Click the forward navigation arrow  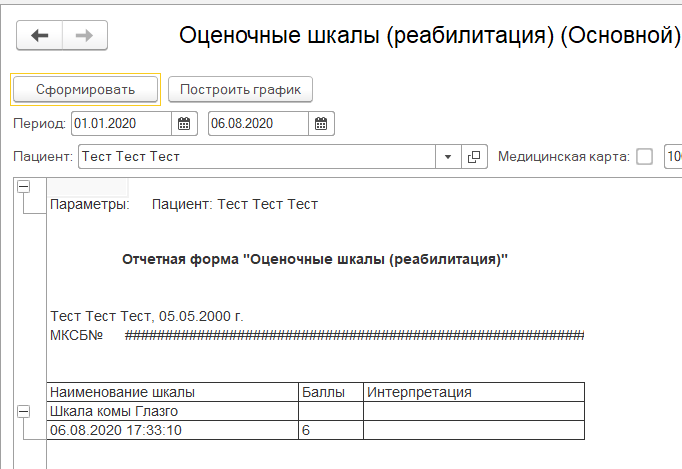85,36
